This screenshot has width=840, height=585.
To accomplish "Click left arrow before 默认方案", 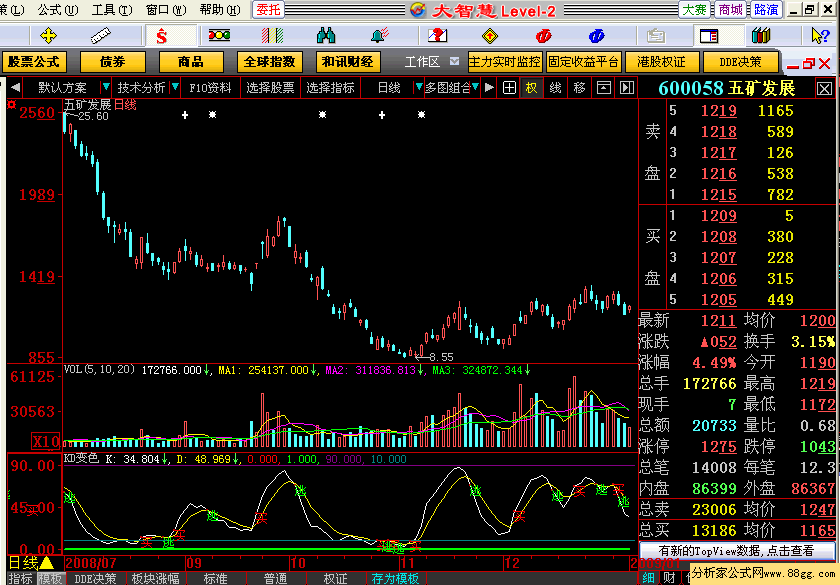I will pyautogui.click(x=16, y=87).
